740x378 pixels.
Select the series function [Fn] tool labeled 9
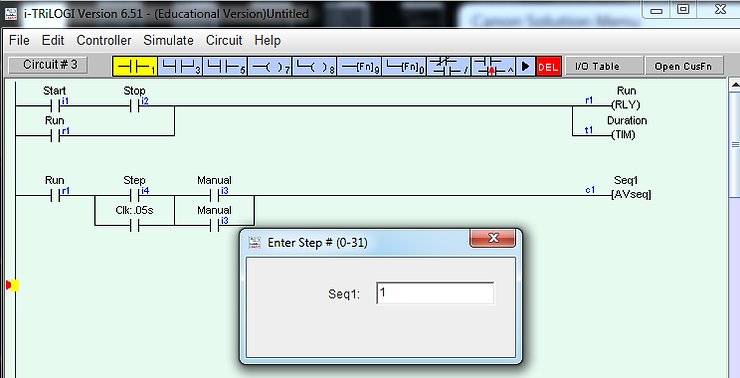359,67
